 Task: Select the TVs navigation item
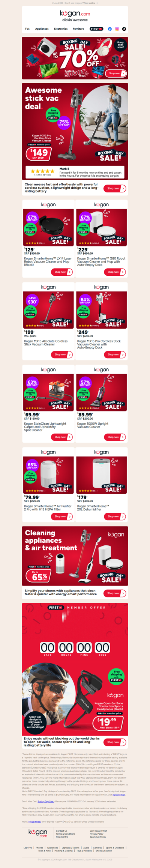27,29
